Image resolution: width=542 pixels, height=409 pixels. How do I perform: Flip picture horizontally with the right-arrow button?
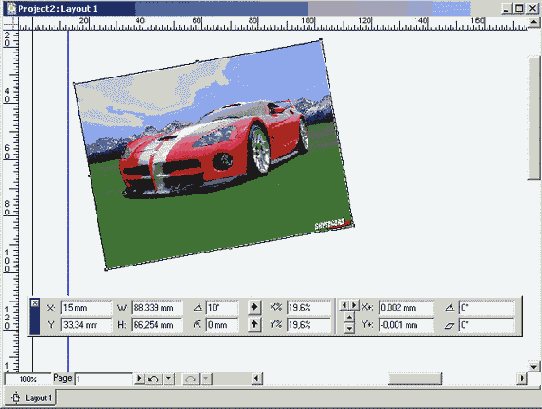(254, 307)
